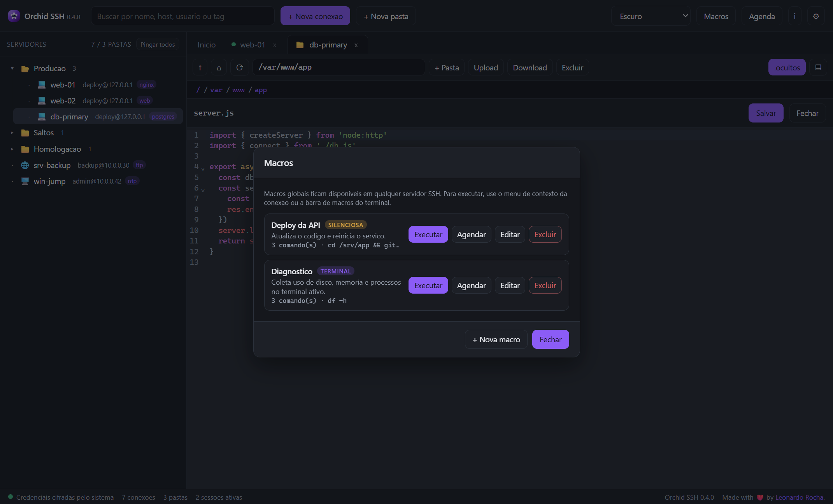Delete the Diagnostico macro
Viewport: 833px width, 504px height.
[545, 285]
